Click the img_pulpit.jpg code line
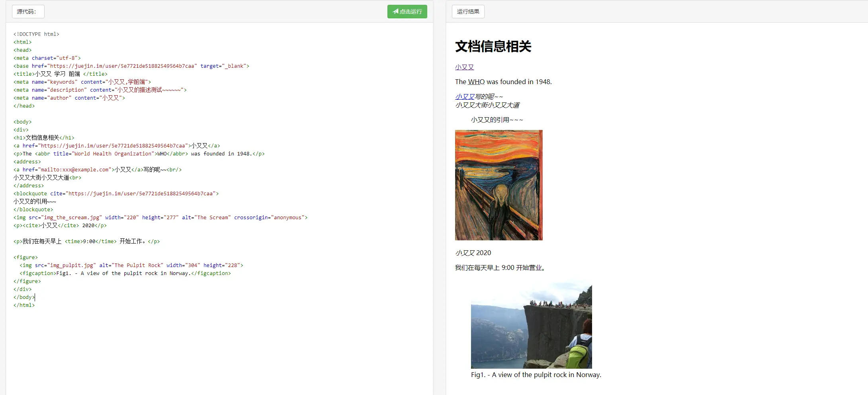The height and width of the screenshot is (395, 868). 131,265
